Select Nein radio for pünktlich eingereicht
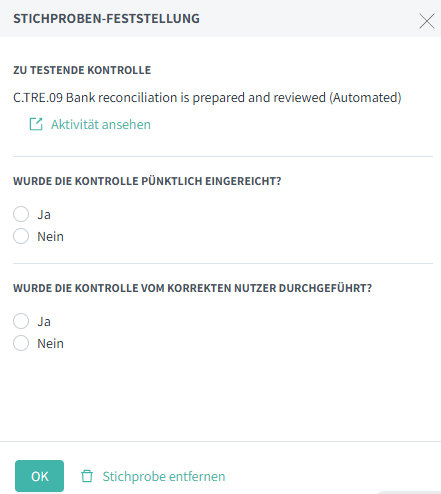This screenshot has height=494, width=441. pos(21,236)
